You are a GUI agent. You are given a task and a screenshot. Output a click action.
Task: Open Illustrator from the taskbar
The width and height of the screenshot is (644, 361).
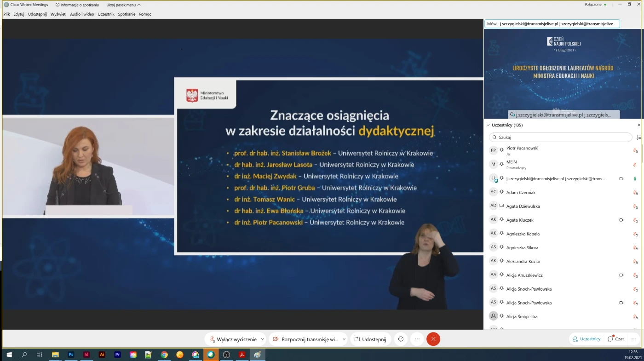[x=102, y=355]
